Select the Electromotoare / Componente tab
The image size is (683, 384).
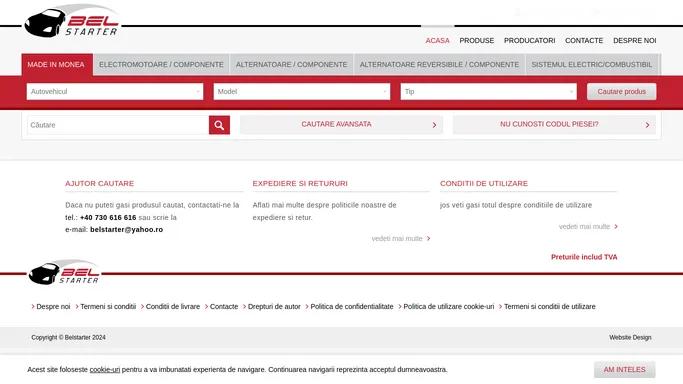[x=161, y=64]
